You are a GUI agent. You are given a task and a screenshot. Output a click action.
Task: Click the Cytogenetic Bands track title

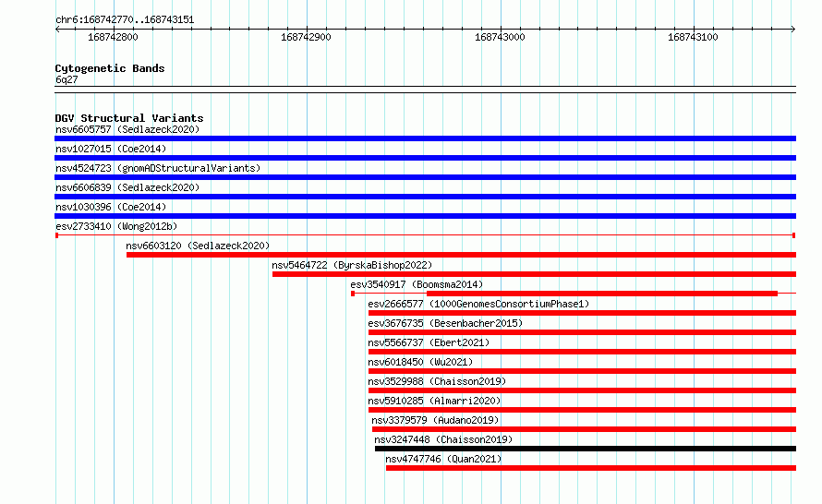110,68
